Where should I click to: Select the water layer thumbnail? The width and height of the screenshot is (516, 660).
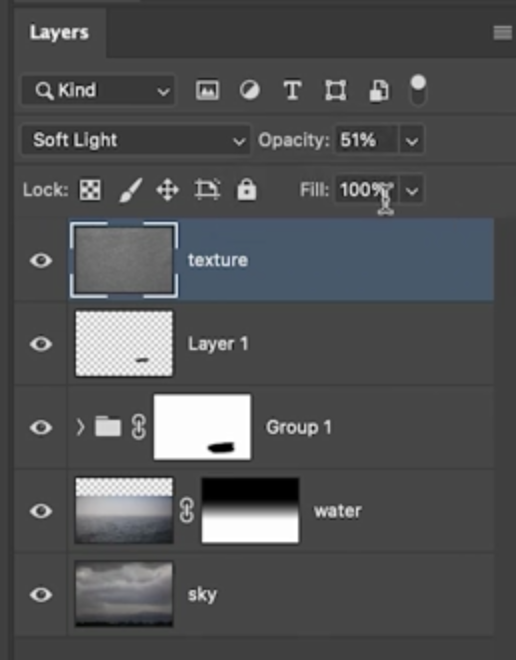click(x=124, y=510)
